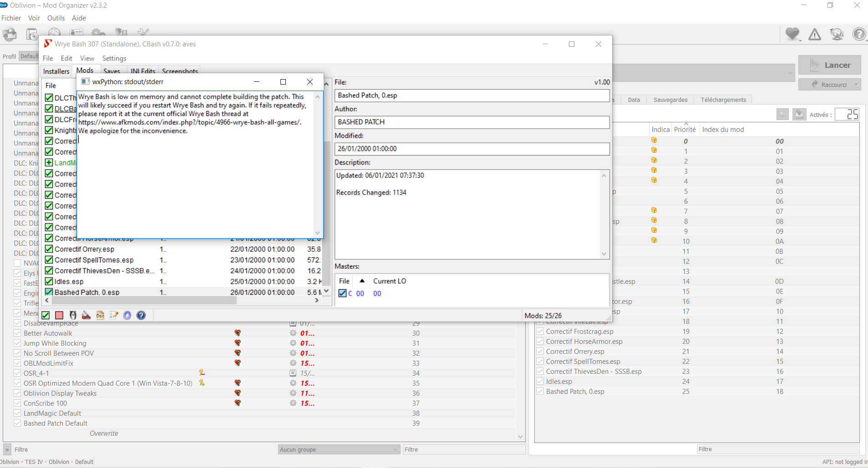Image resolution: width=868 pixels, height=468 pixels.
Task: Switch to the Téléchargements tab
Action: (x=723, y=100)
